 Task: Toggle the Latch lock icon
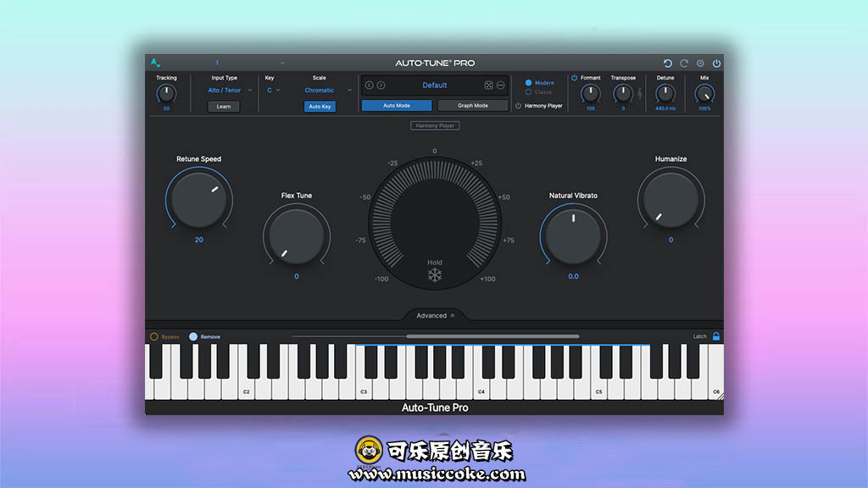715,336
